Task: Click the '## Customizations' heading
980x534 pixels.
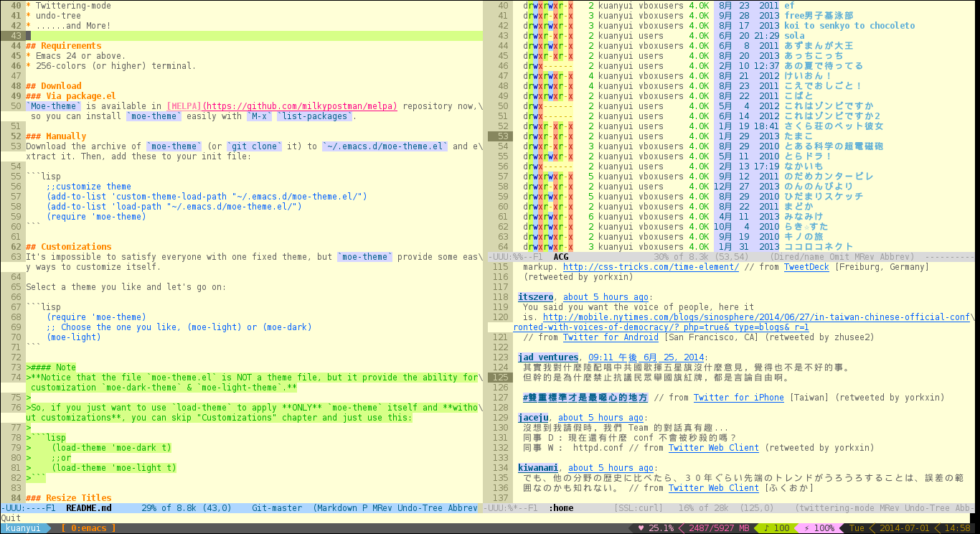Action: click(x=69, y=247)
